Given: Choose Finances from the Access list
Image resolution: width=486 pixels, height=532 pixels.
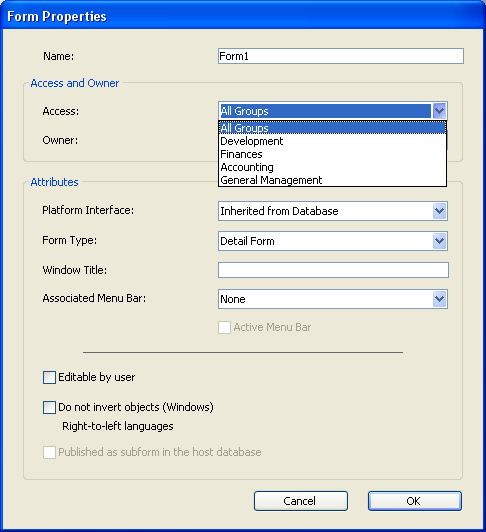Looking at the screenshot, I should [333, 154].
